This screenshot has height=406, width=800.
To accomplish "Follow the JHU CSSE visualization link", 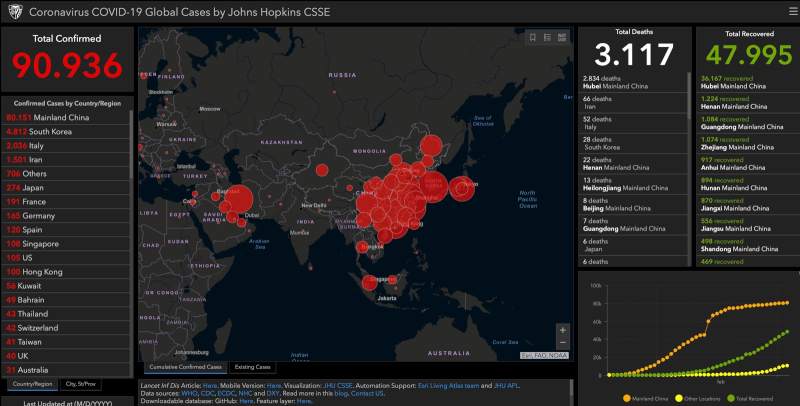I will tap(338, 386).
